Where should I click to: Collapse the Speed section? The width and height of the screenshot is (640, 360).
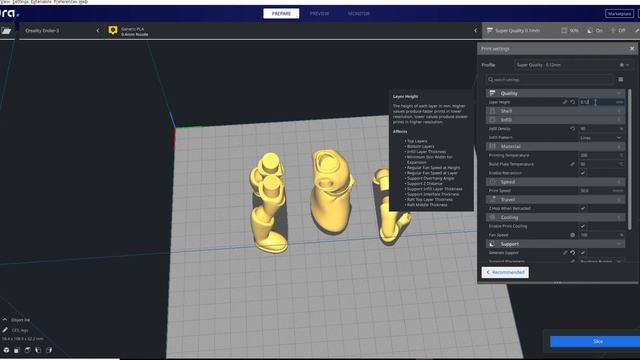(x=619, y=182)
